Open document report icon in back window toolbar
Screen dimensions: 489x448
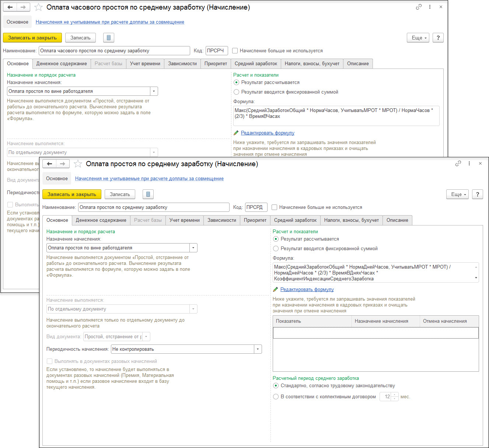[x=108, y=38]
